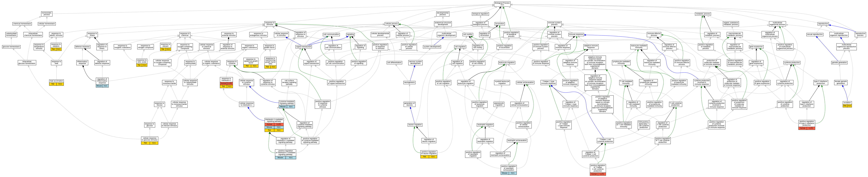The height and width of the screenshot is (177, 868).
Task: Select the 'glucose homeostasis' node
Action: click(x=11, y=47)
